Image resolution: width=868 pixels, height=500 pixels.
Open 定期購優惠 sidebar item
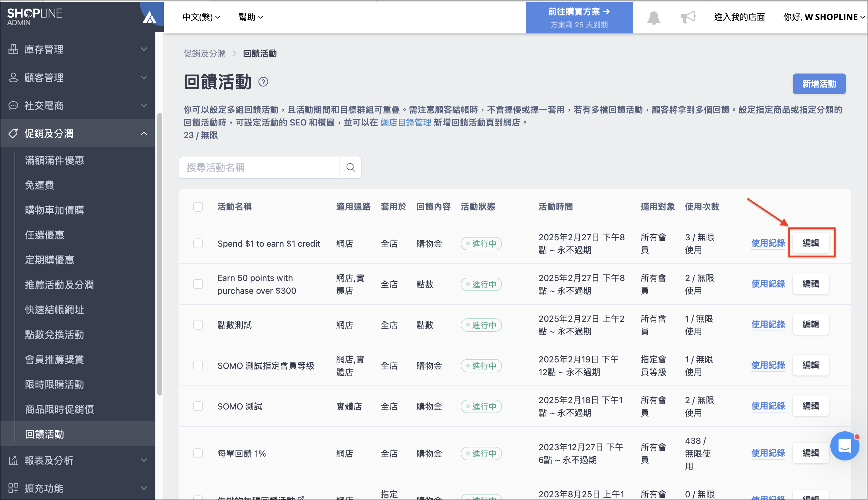coord(50,260)
